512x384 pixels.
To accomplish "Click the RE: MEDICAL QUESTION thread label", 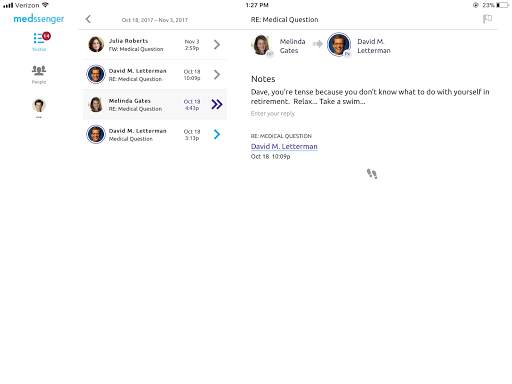I will click(x=281, y=136).
